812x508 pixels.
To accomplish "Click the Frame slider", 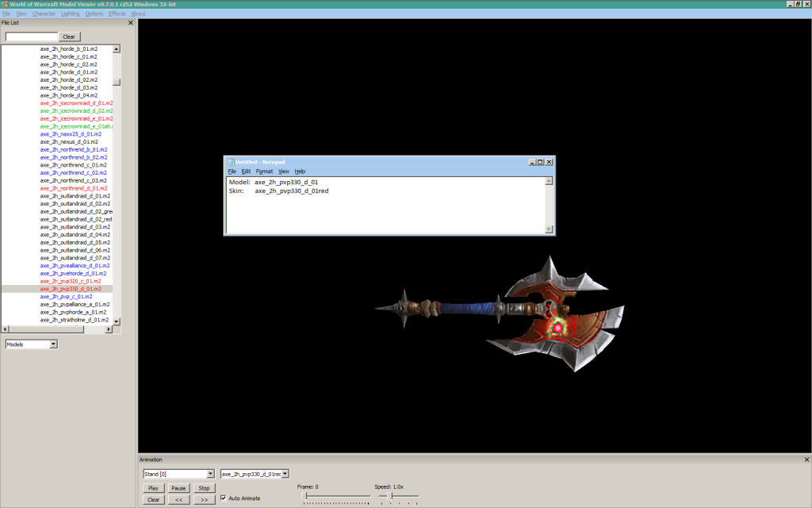I will [x=336, y=497].
